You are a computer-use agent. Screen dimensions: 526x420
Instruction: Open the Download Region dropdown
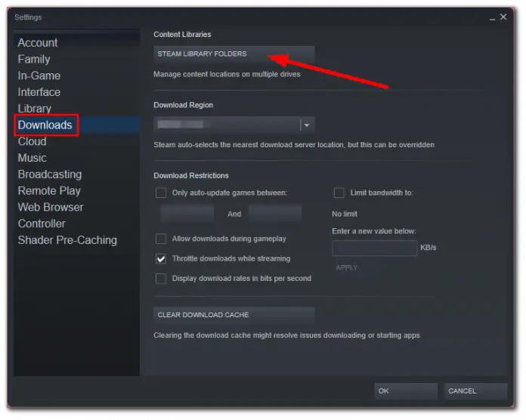(x=234, y=125)
